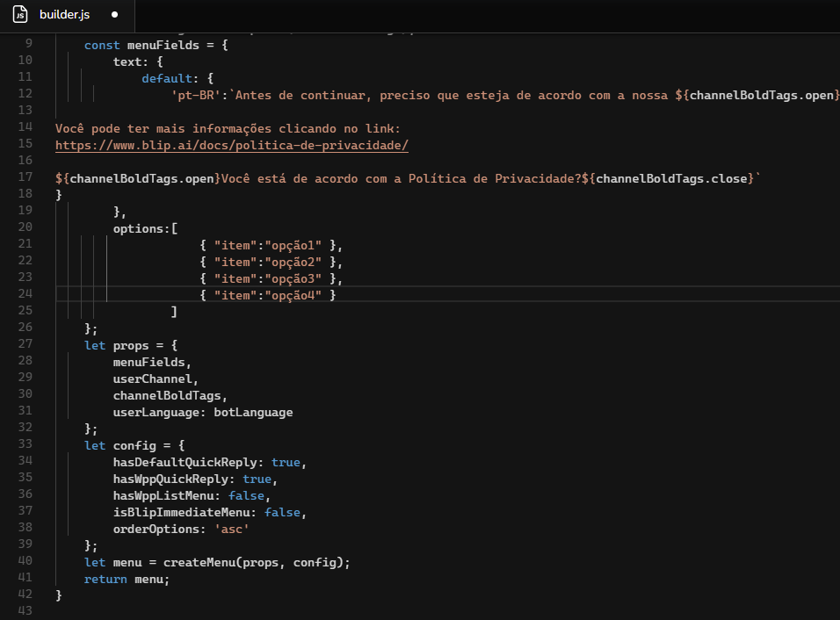
Task: Click the "opção3" item value
Action: click(293, 278)
